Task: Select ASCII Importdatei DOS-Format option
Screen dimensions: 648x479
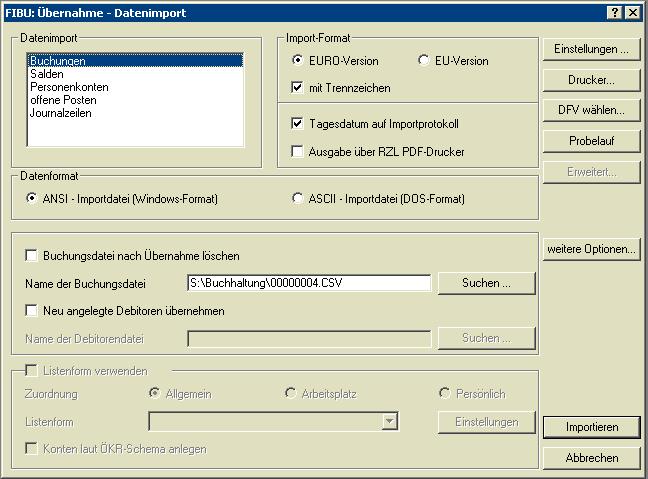Action: pyautogui.click(x=298, y=199)
